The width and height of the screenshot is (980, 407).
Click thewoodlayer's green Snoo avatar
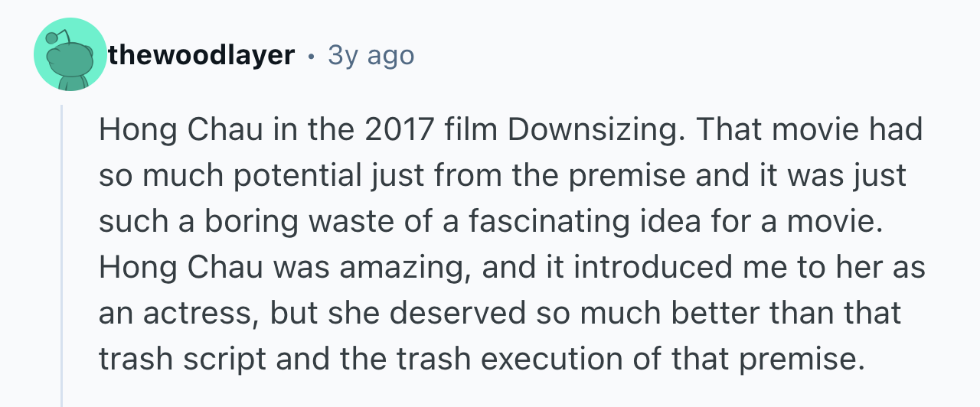(x=70, y=55)
